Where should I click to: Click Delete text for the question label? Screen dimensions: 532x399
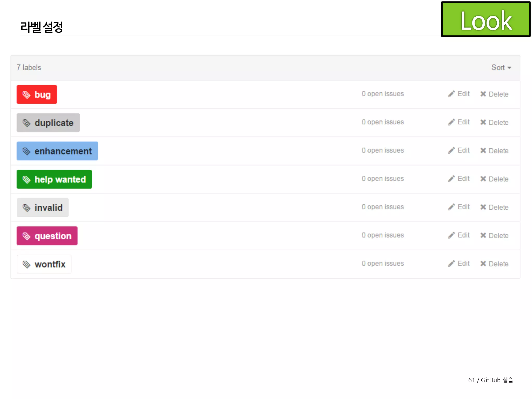(x=498, y=236)
